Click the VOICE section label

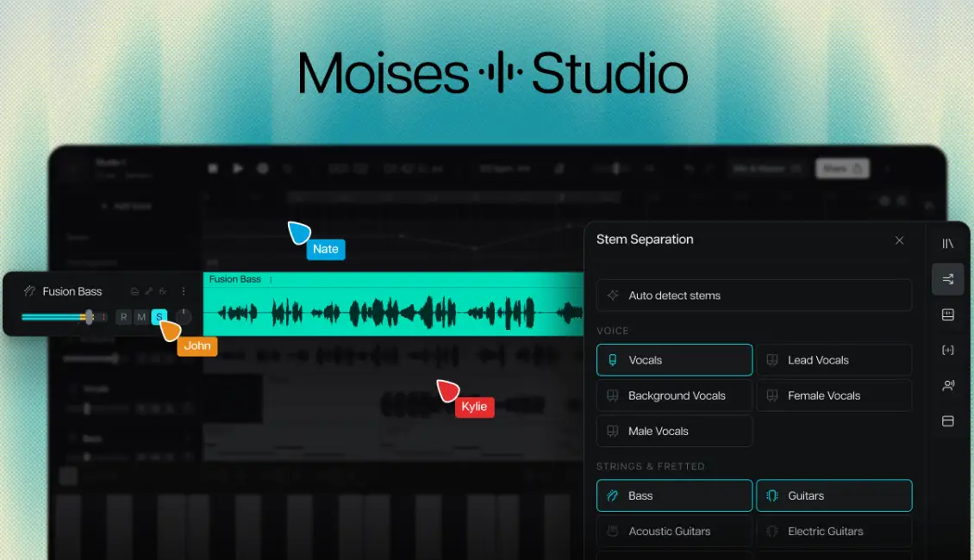click(x=613, y=331)
